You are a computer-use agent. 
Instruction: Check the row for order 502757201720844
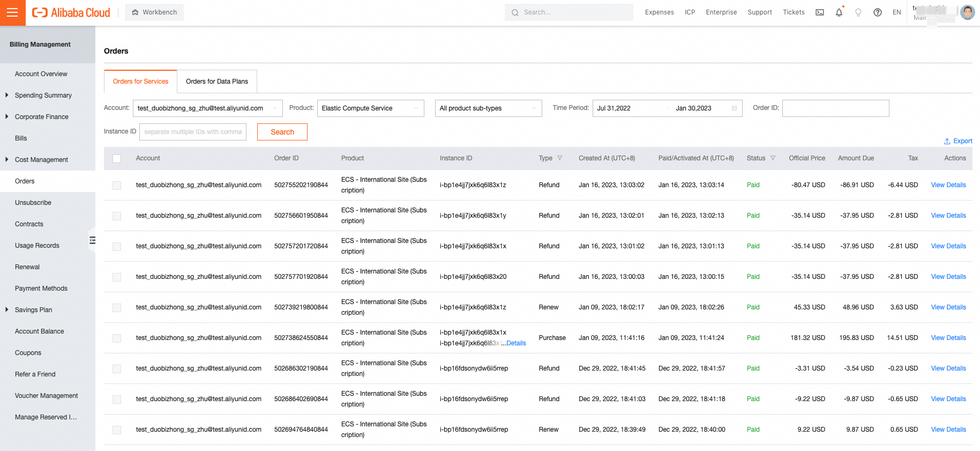(x=117, y=247)
